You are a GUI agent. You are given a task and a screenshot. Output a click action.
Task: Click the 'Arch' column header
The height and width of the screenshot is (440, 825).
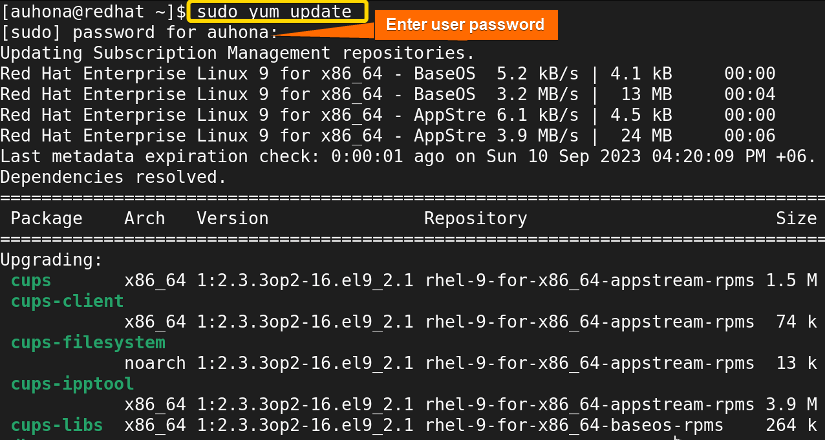coord(145,218)
